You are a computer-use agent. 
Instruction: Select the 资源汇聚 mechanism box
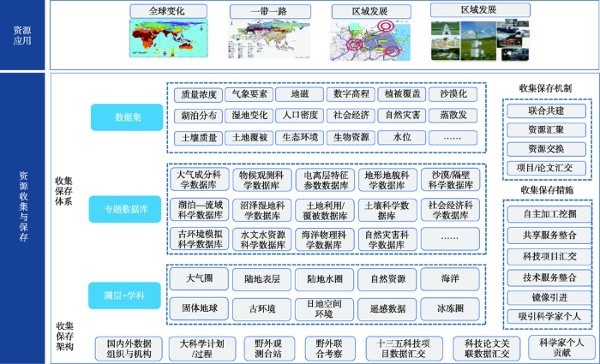[545, 129]
